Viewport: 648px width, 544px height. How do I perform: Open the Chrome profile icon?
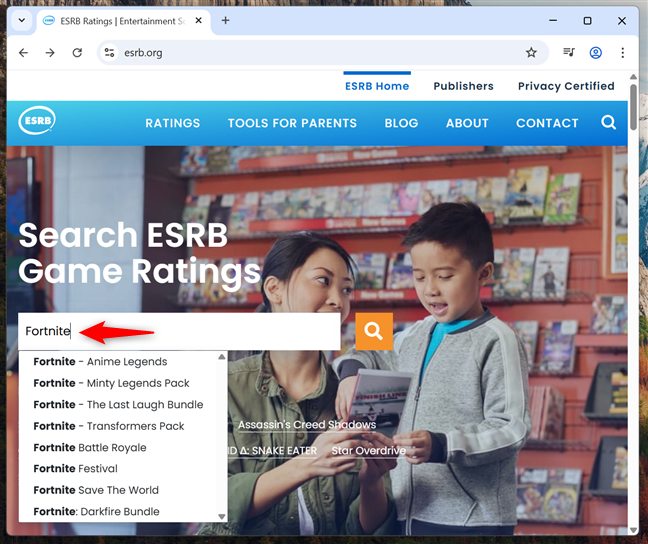(x=596, y=52)
